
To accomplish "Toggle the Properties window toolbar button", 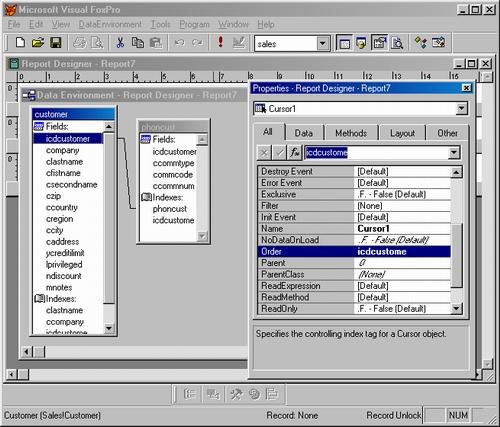I will coord(380,43).
